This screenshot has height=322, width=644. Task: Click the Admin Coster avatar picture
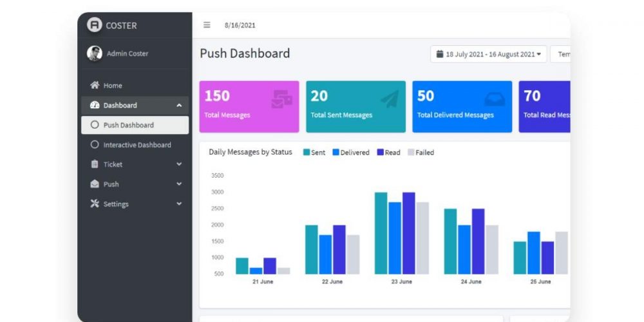coord(95,53)
